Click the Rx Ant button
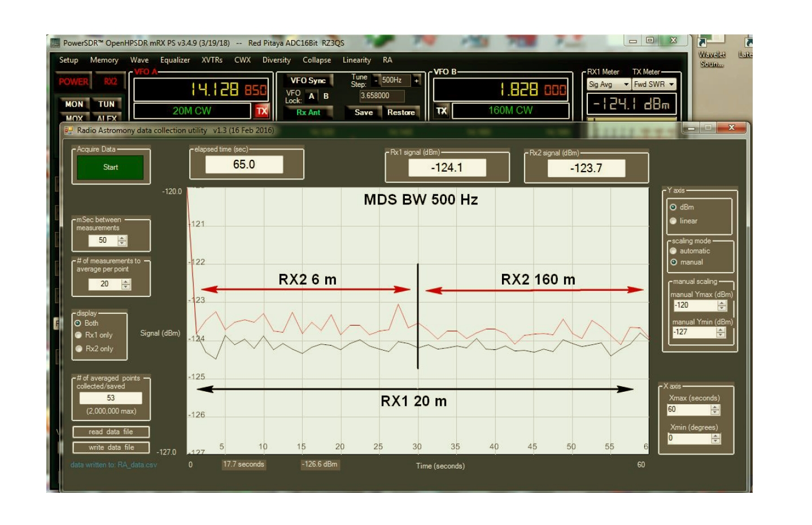This screenshot has height=525, width=812. (308, 112)
